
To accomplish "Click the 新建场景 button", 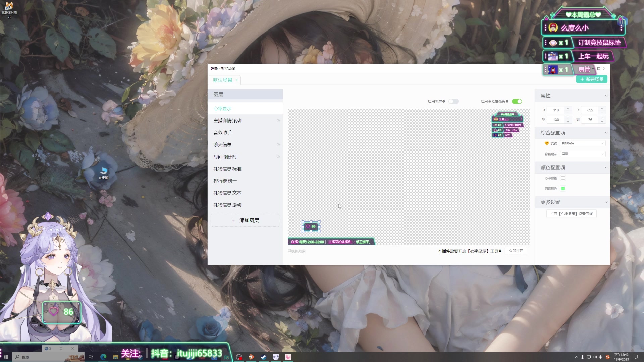I will click(x=592, y=79).
